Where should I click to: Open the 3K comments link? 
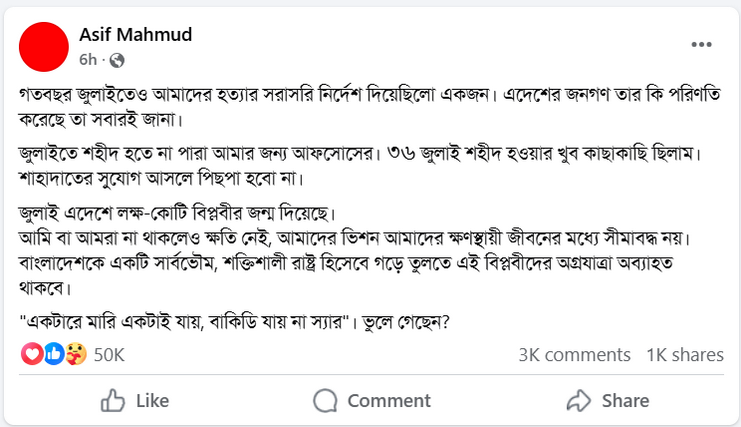(574, 355)
